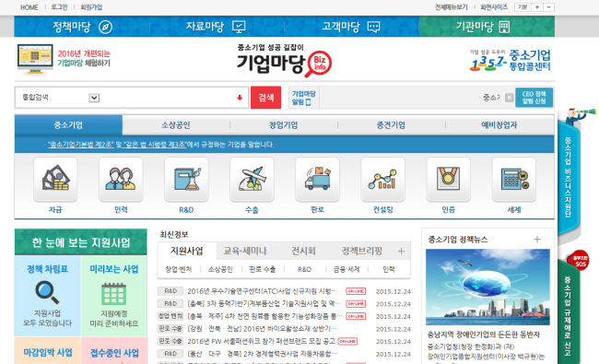The image size is (599, 364).
Task: Open the 통합검색 dropdown
Action: coord(94,98)
